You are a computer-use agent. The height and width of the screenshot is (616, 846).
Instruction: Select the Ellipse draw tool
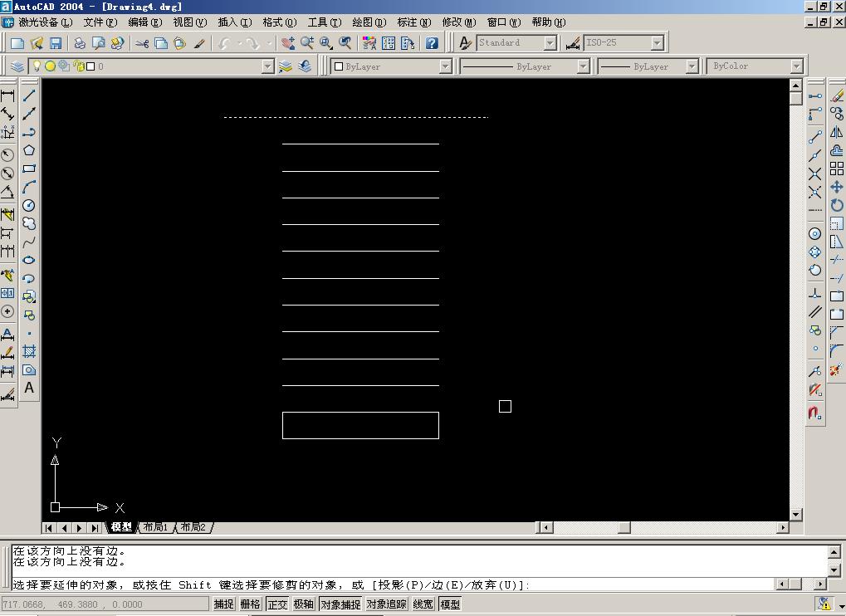pos(29,260)
